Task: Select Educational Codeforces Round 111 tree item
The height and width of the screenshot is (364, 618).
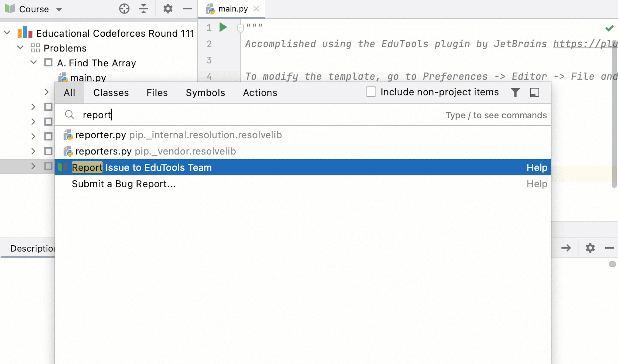Action: pyautogui.click(x=115, y=33)
